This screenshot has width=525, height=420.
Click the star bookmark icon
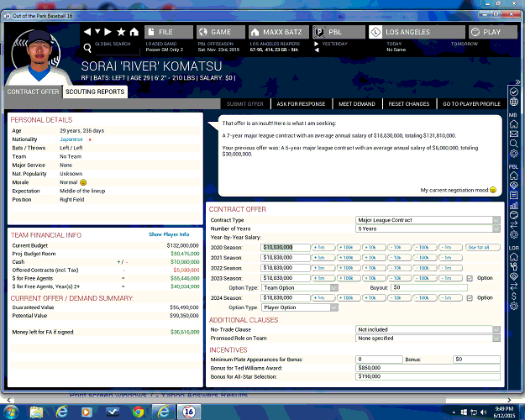[121, 32]
